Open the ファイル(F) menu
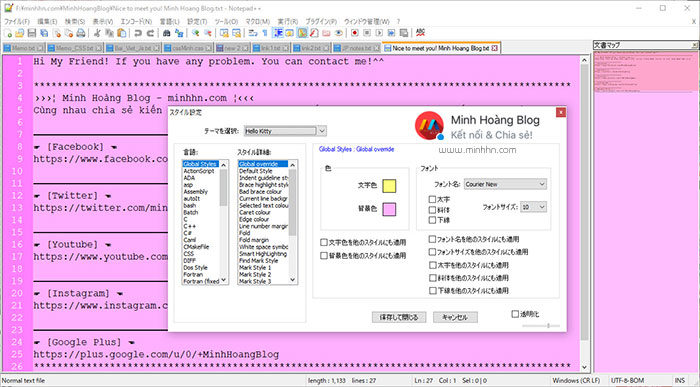700x387 pixels. tap(17, 21)
